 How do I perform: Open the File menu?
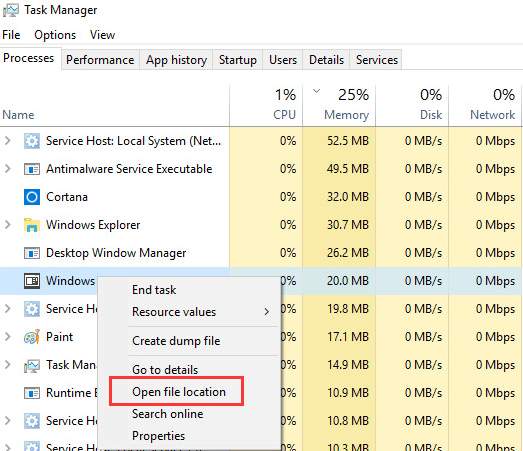coord(11,35)
